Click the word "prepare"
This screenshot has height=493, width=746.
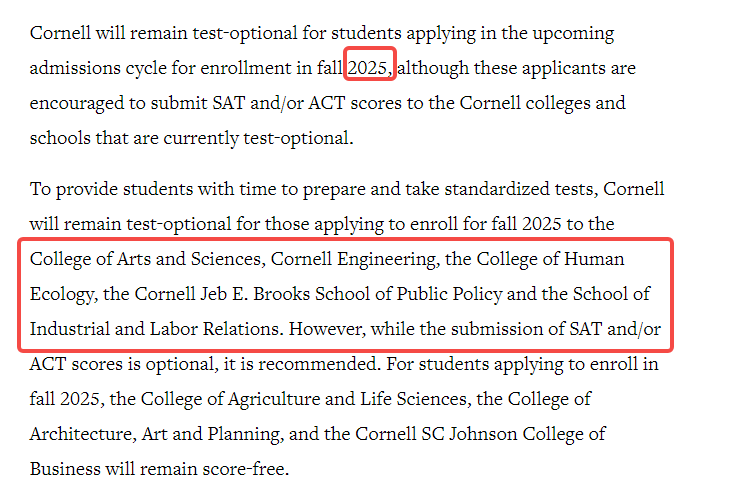click(334, 190)
